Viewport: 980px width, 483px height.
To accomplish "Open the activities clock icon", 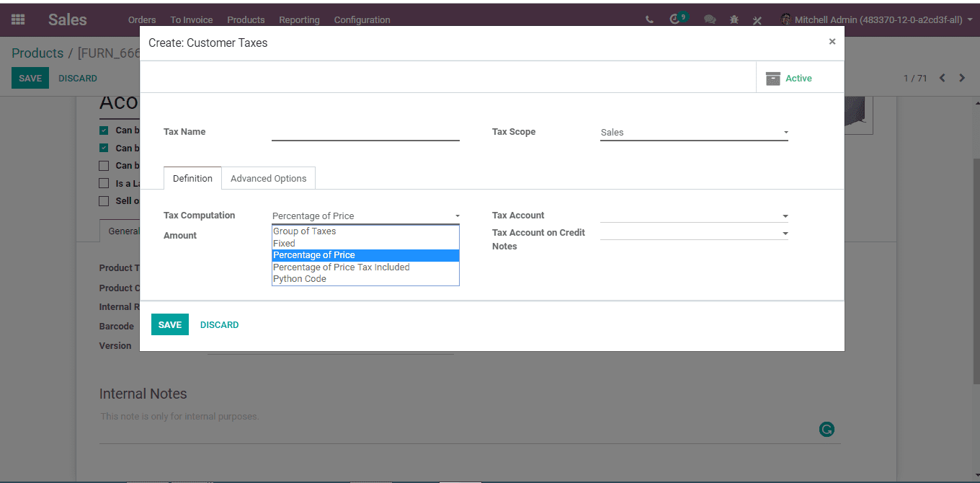I will [x=676, y=19].
